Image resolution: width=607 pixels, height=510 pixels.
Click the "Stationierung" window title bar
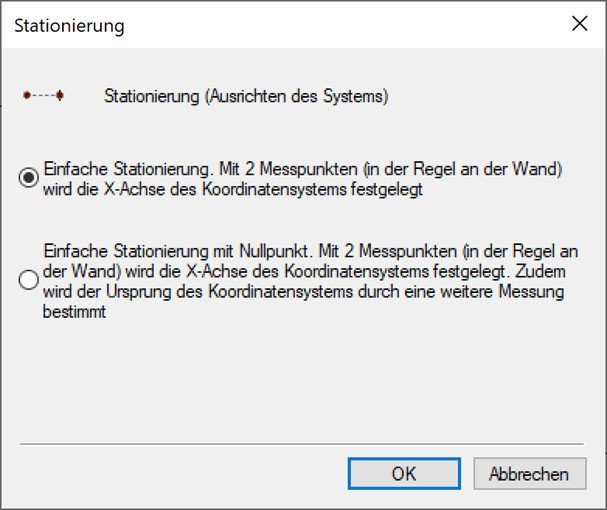tap(250, 25)
